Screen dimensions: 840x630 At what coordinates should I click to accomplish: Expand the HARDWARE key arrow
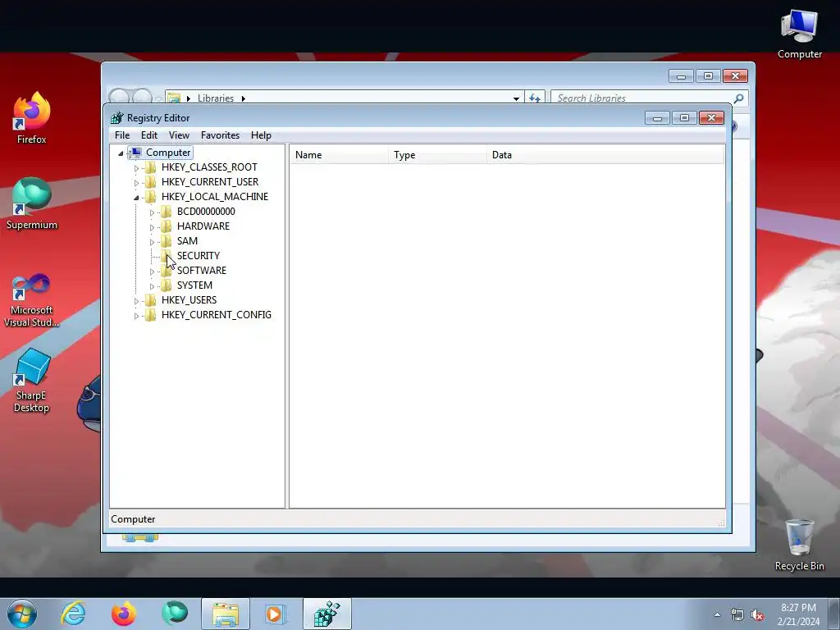pos(152,227)
